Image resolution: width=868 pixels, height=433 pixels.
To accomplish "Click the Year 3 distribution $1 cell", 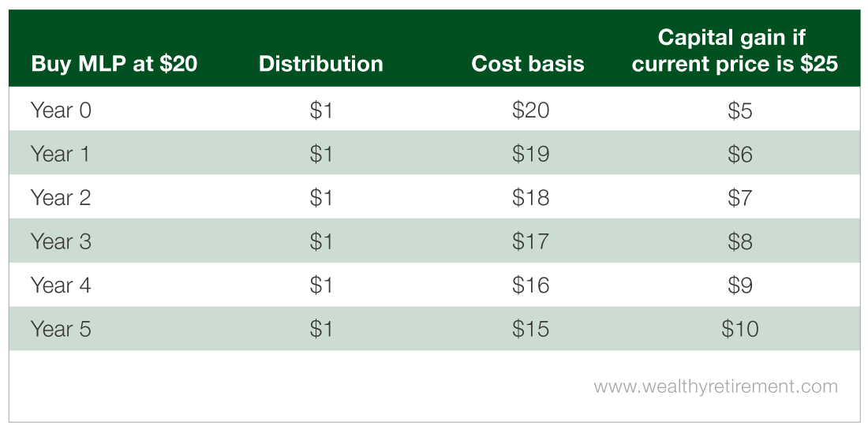I will click(321, 241).
